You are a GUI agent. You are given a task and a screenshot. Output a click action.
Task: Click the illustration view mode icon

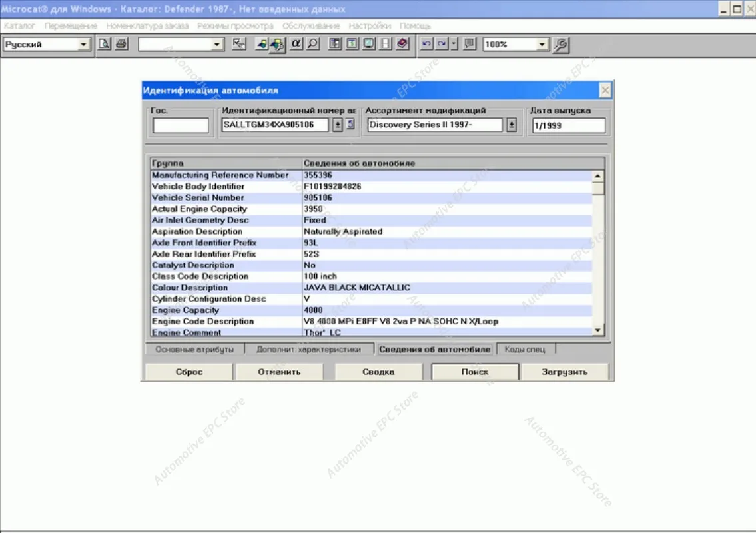click(369, 44)
